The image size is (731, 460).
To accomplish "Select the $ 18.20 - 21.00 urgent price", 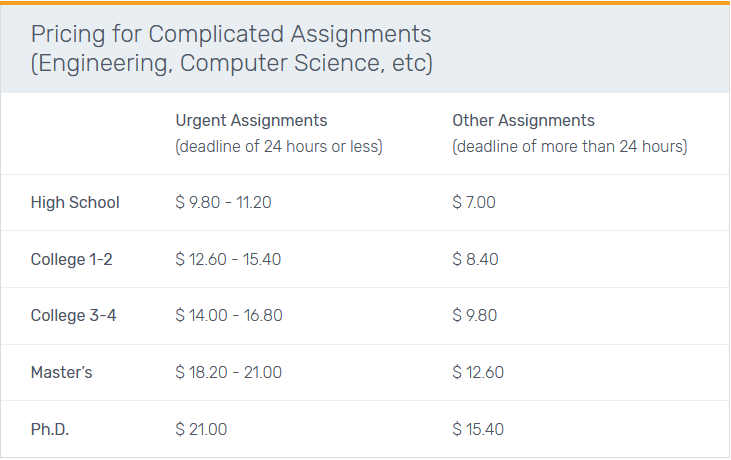I will [228, 372].
